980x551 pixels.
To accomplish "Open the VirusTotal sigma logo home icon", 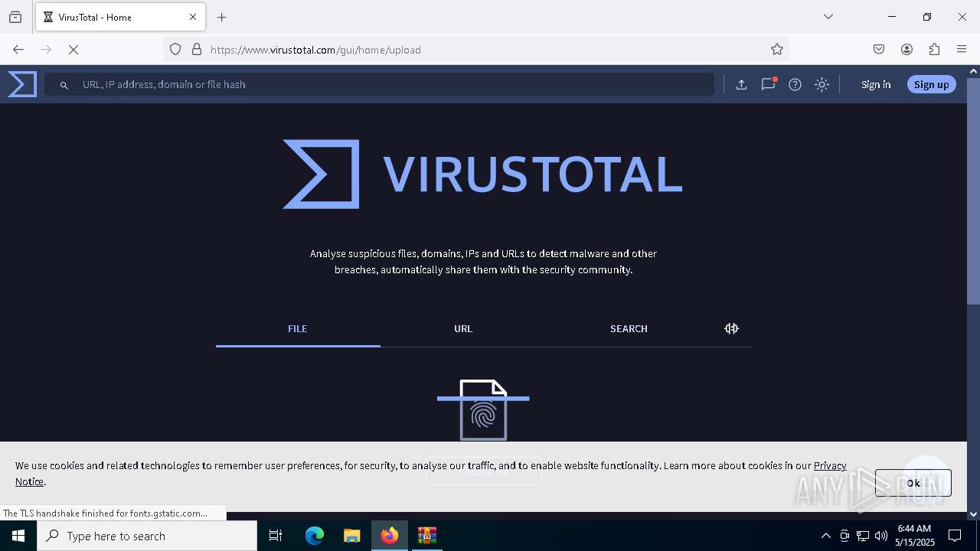I will click(22, 84).
